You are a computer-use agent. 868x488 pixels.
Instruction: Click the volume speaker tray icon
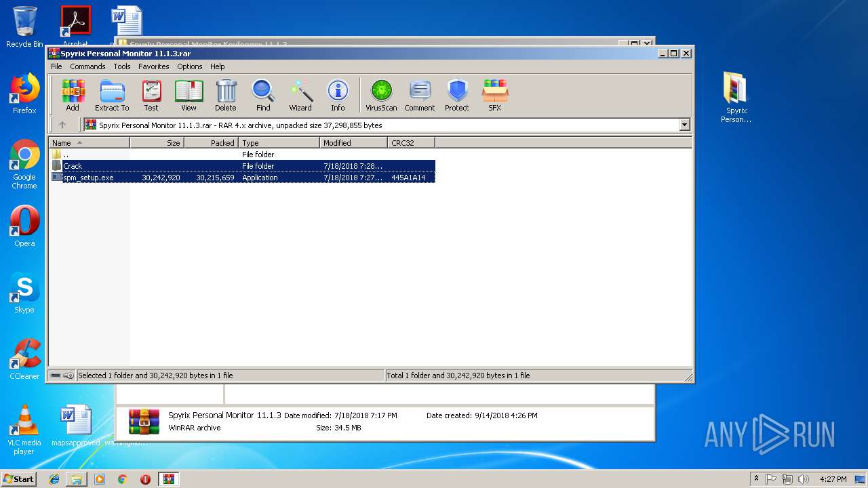[x=804, y=479]
